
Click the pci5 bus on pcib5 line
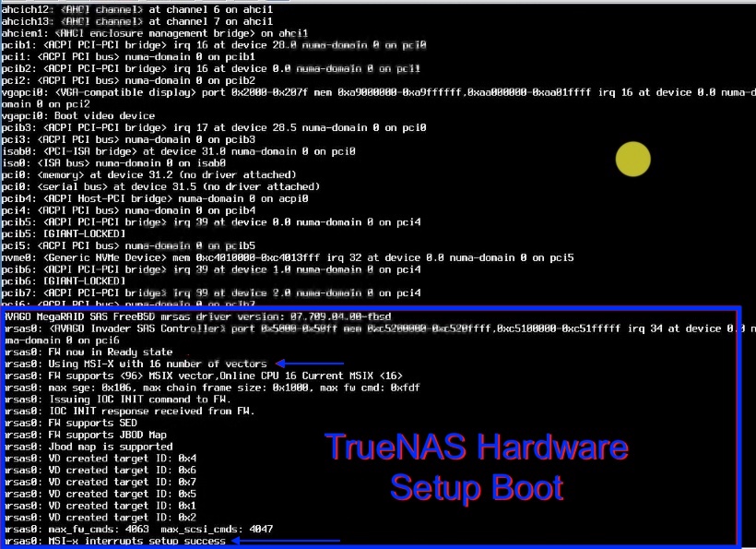tap(128, 245)
